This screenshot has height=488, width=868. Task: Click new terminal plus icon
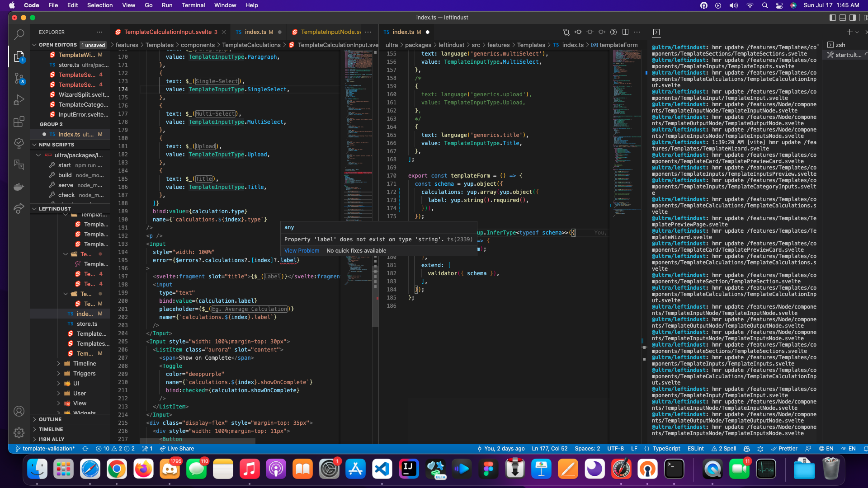point(849,32)
